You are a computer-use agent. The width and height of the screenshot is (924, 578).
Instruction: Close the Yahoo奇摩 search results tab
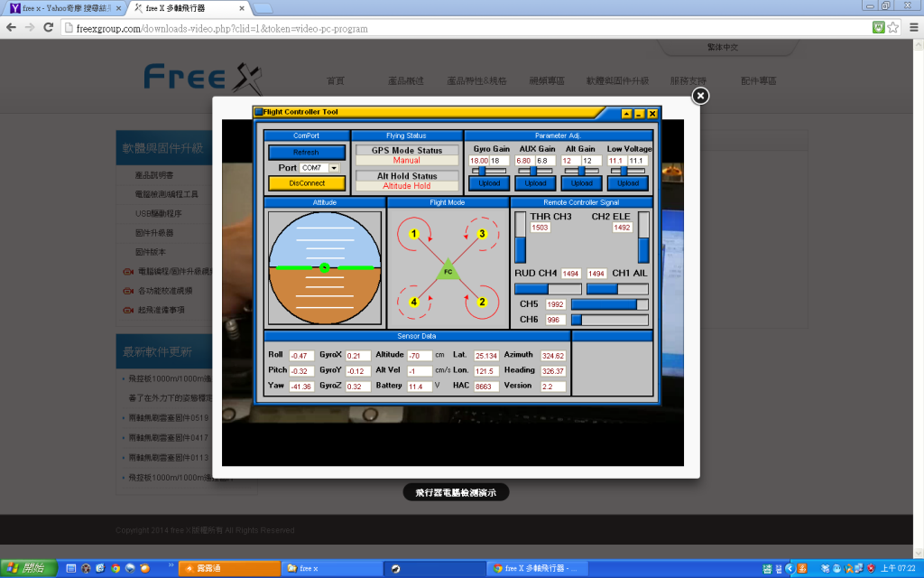click(x=118, y=8)
